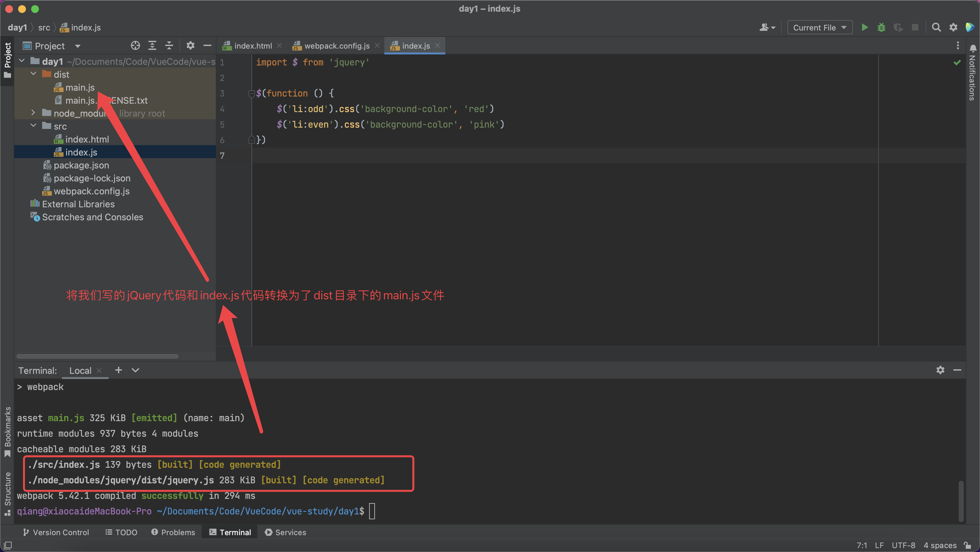Toggle the Structure tool window
980x552 pixels.
coord(7,493)
